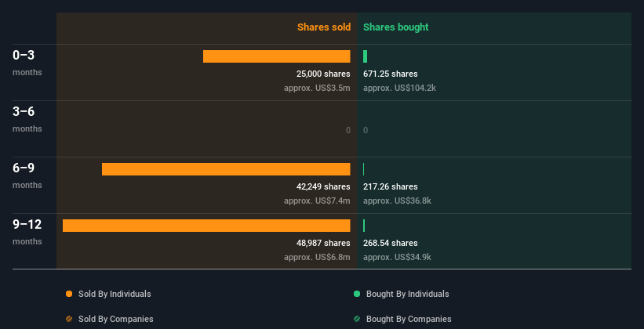Click the Shares sold column header
Viewport: 644px width, 329px height.
(324, 27)
